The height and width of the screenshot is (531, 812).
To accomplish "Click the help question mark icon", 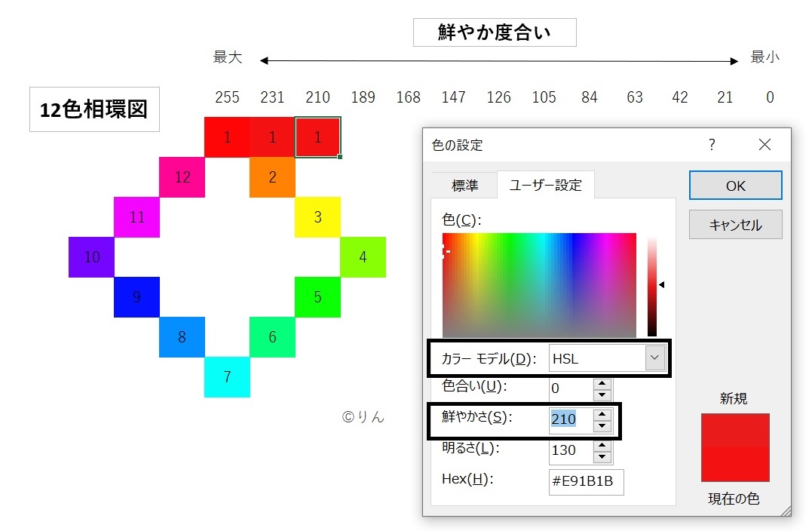I will (712, 145).
